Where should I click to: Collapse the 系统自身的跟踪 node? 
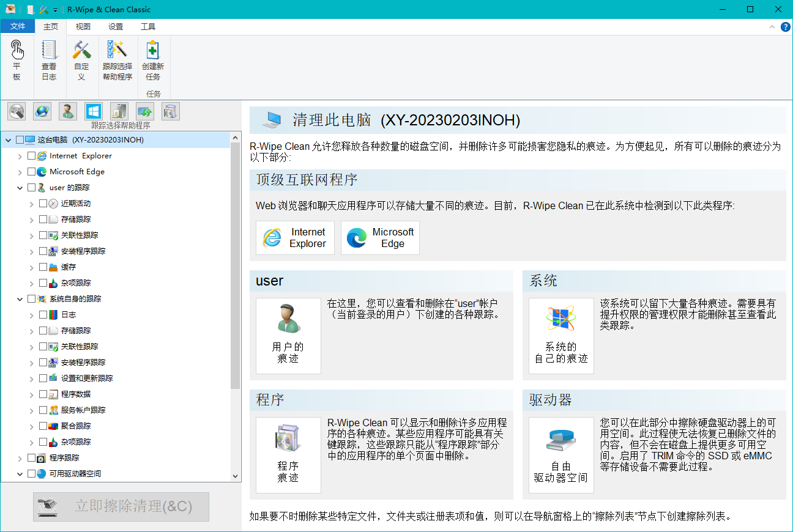[20, 299]
